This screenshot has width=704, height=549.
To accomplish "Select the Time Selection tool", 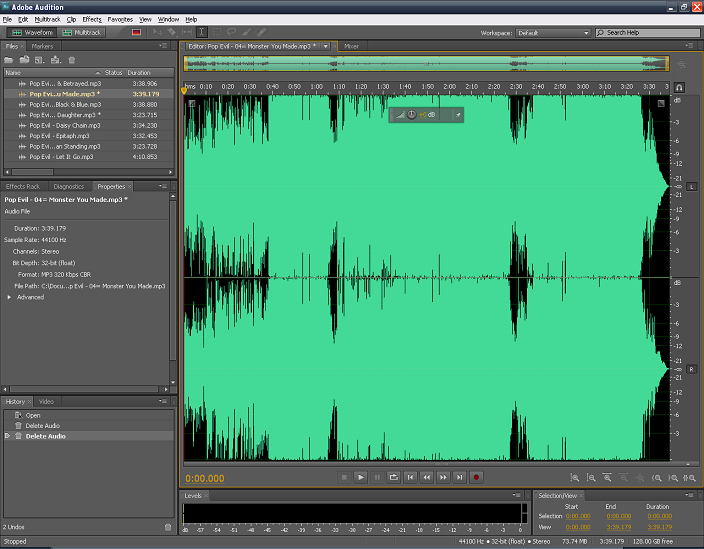I will (201, 33).
